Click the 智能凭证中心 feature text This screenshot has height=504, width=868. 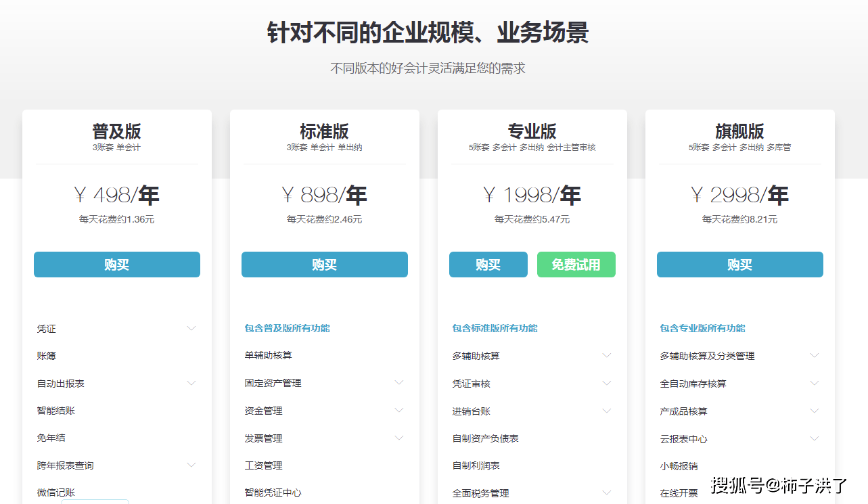273,492
